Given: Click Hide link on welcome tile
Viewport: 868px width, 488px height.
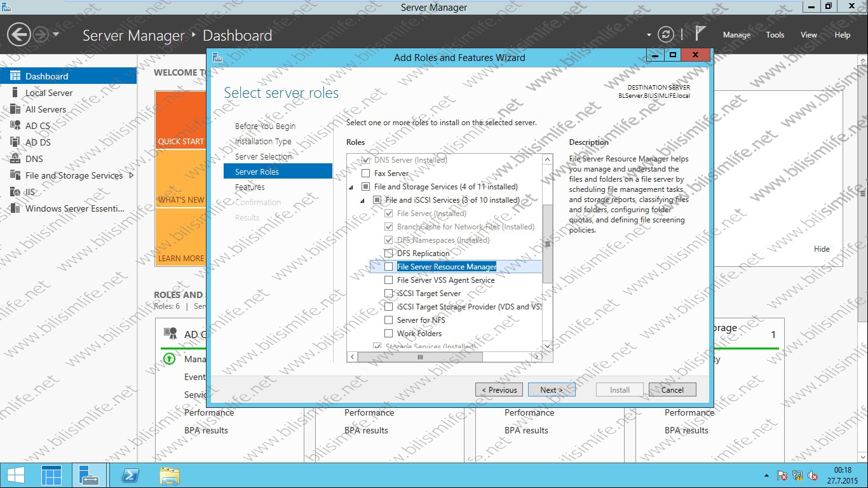Looking at the screenshot, I should coord(822,249).
